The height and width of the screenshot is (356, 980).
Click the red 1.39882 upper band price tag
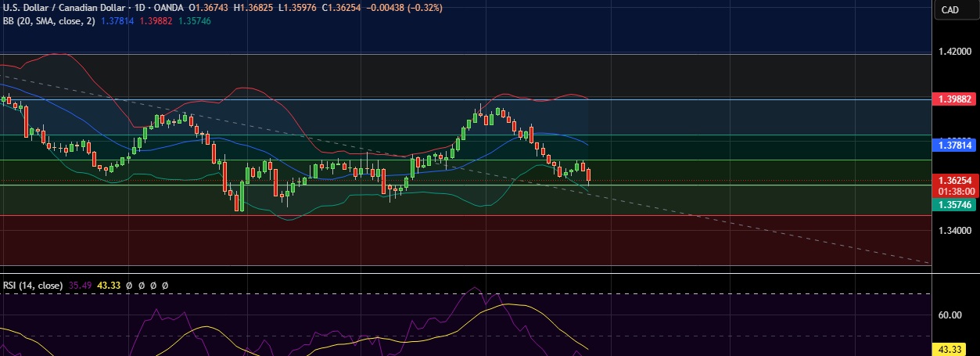(954, 99)
